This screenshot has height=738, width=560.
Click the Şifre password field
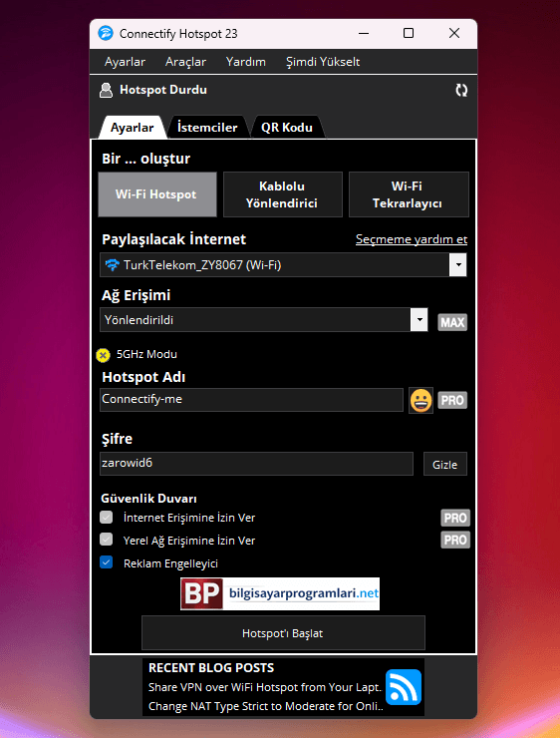click(256, 464)
